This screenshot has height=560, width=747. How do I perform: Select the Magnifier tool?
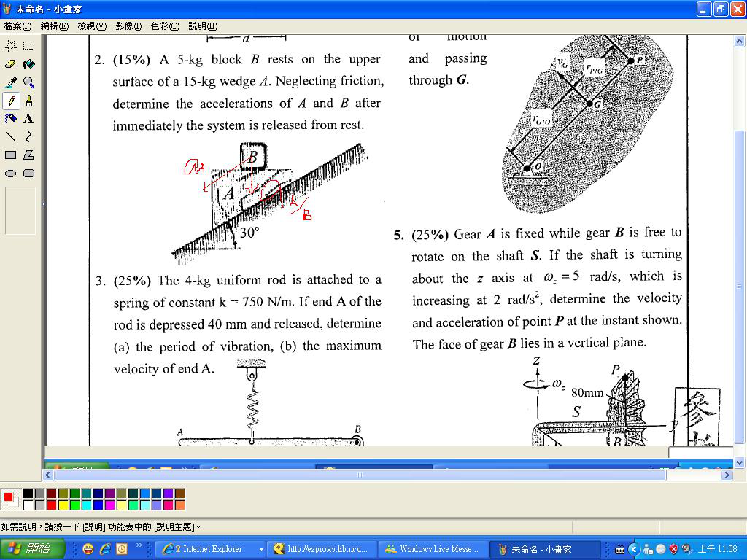(x=28, y=82)
